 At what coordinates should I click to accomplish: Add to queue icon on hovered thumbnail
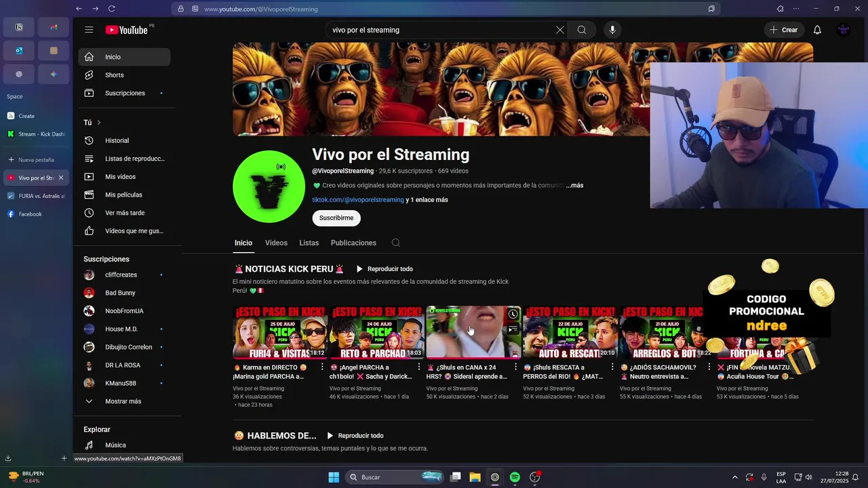click(x=513, y=329)
